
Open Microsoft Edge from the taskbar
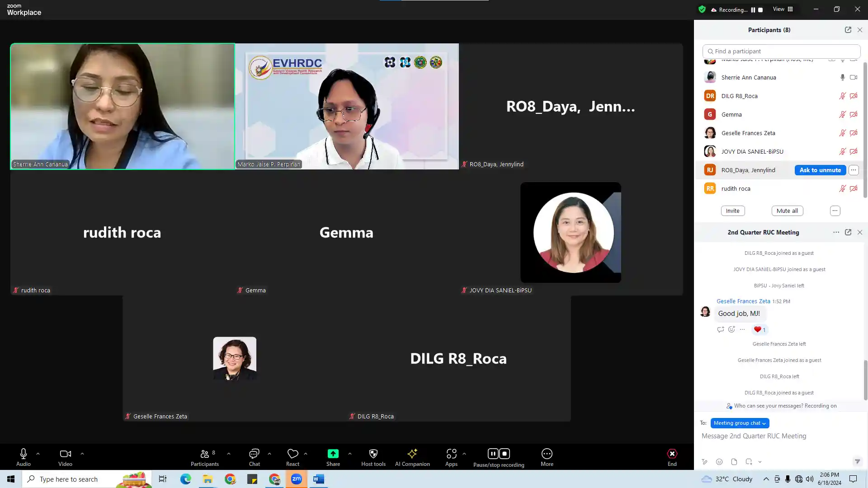pyautogui.click(x=186, y=479)
